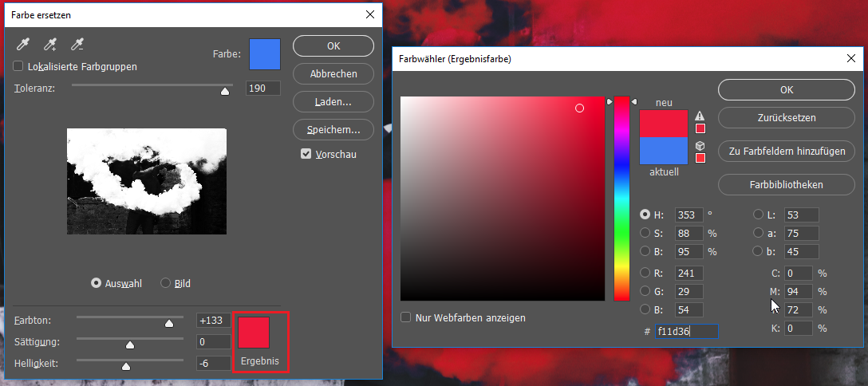The image size is (868, 386).
Task: Select the L lightness radio button
Action: (x=758, y=215)
